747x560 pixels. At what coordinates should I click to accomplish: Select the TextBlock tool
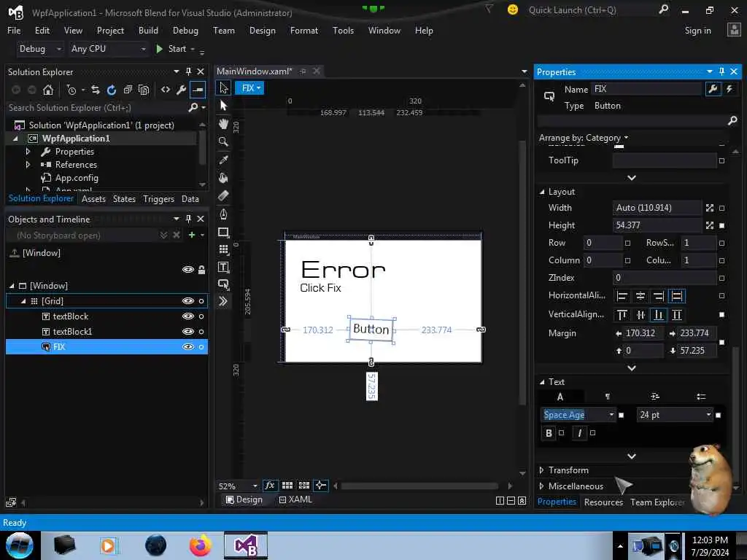[x=223, y=267]
